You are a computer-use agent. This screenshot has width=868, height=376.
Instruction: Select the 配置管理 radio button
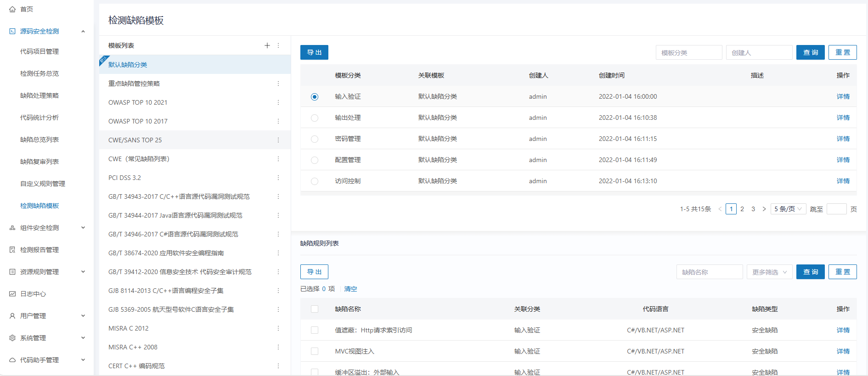(315, 160)
